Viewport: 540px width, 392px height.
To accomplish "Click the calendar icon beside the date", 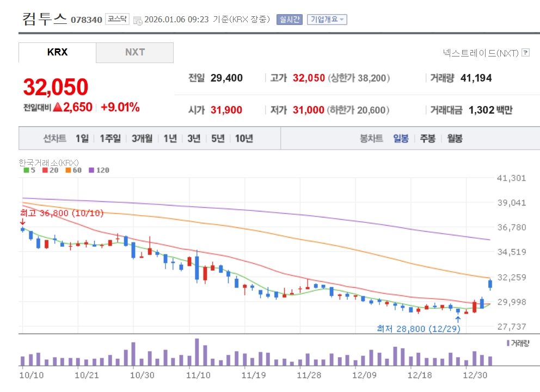I will click(x=138, y=21).
